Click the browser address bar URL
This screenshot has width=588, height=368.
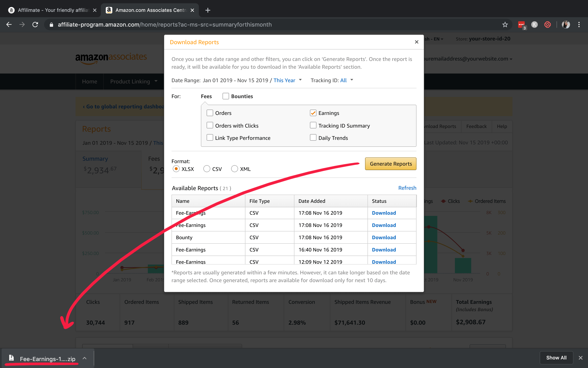click(x=165, y=25)
